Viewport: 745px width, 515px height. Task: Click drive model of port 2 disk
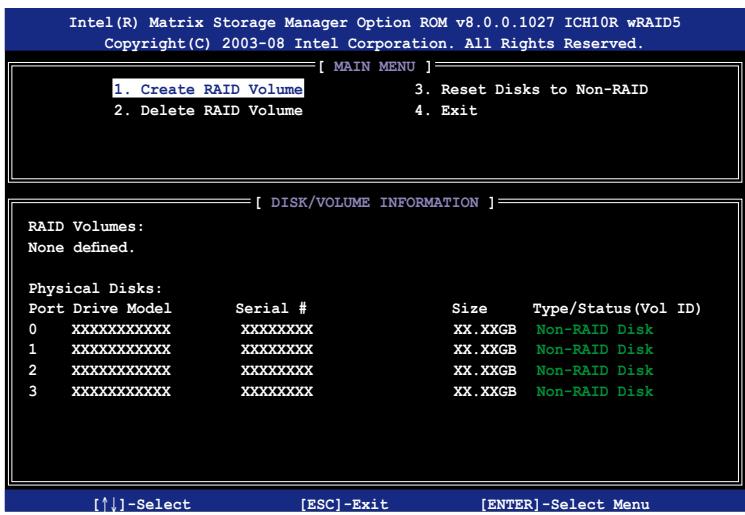coord(121,370)
